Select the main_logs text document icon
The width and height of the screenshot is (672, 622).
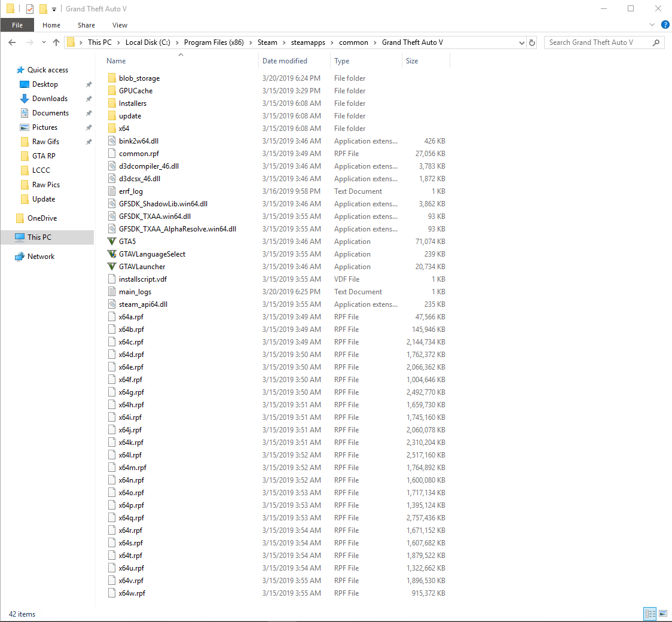click(x=112, y=291)
